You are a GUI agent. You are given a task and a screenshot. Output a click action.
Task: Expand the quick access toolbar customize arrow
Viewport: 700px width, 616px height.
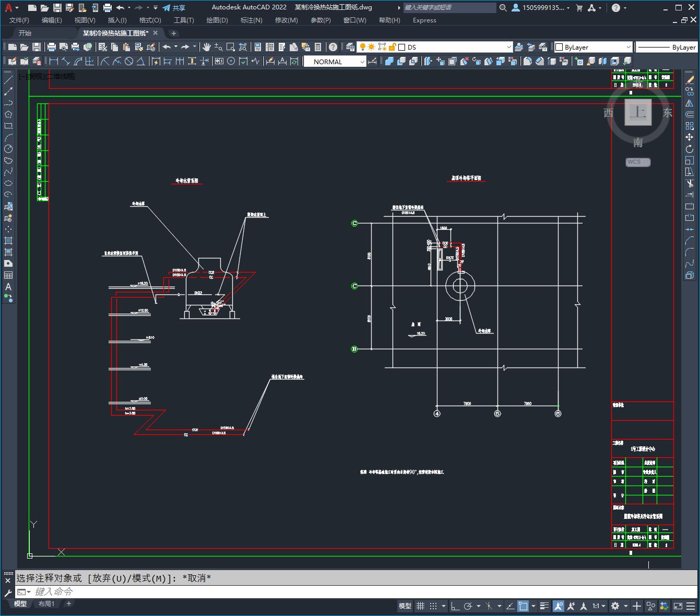(x=156, y=7)
